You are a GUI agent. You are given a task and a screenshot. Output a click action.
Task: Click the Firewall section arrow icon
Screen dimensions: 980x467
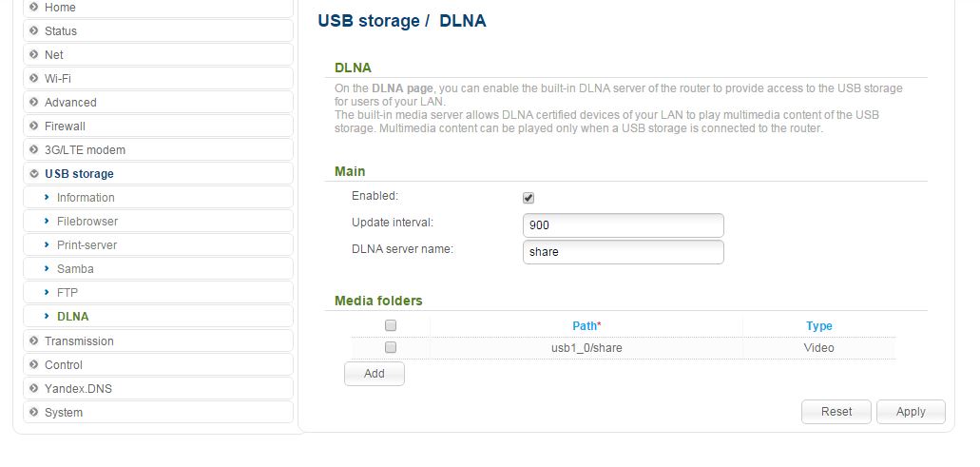pos(34,126)
